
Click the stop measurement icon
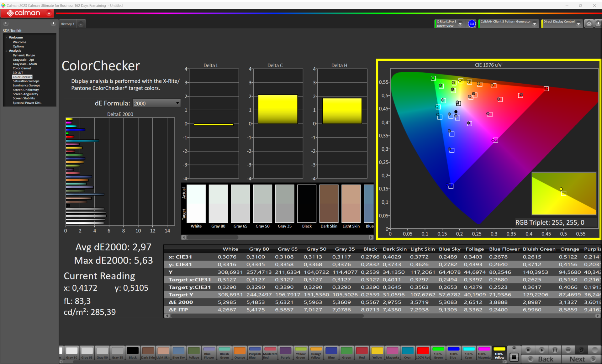pos(528,350)
